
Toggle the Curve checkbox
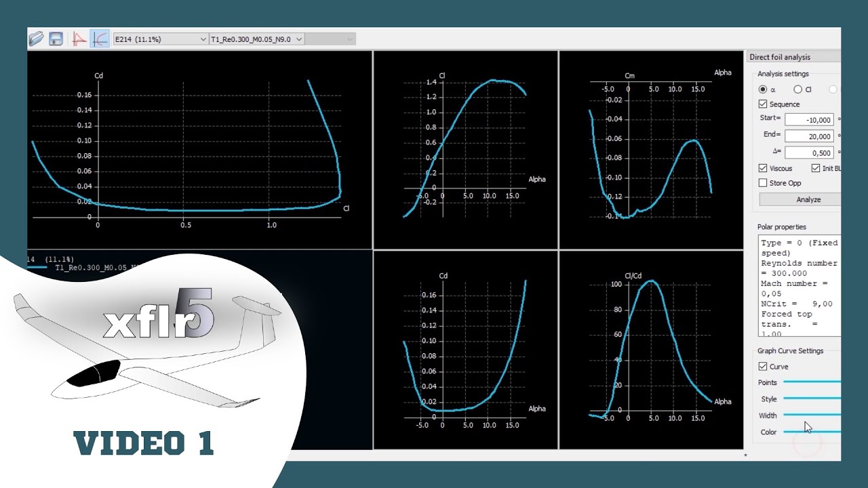tap(763, 367)
